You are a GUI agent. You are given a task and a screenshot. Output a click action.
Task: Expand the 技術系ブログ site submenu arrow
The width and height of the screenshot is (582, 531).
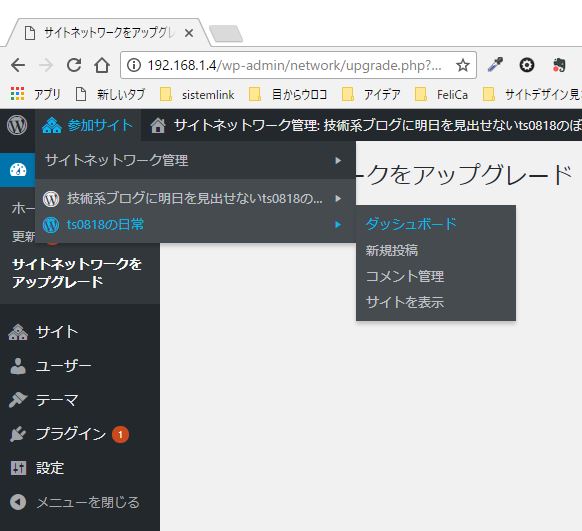338,199
